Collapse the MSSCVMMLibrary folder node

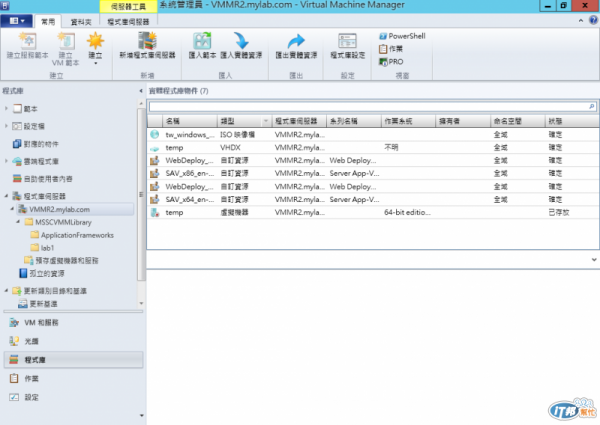click(x=18, y=222)
